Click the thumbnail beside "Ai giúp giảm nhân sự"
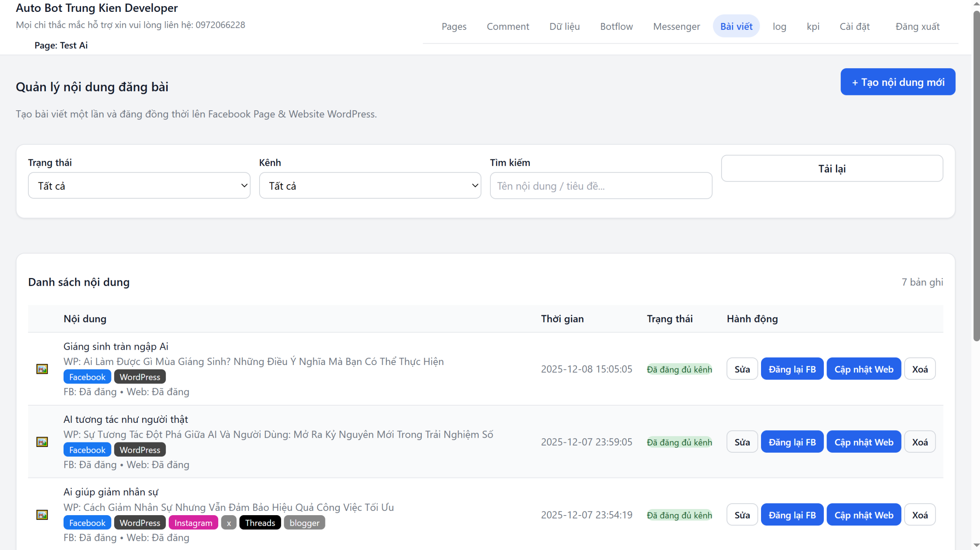Viewport: 980px width, 550px height. click(x=41, y=515)
